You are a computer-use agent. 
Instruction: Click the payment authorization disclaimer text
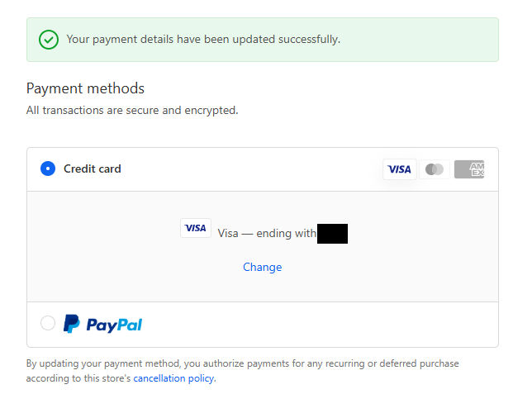242,363
